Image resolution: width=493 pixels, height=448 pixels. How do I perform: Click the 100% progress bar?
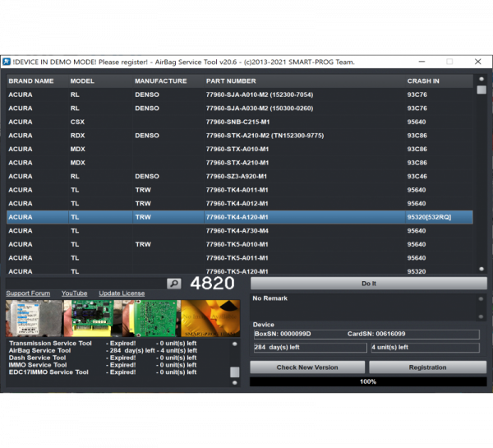(368, 381)
